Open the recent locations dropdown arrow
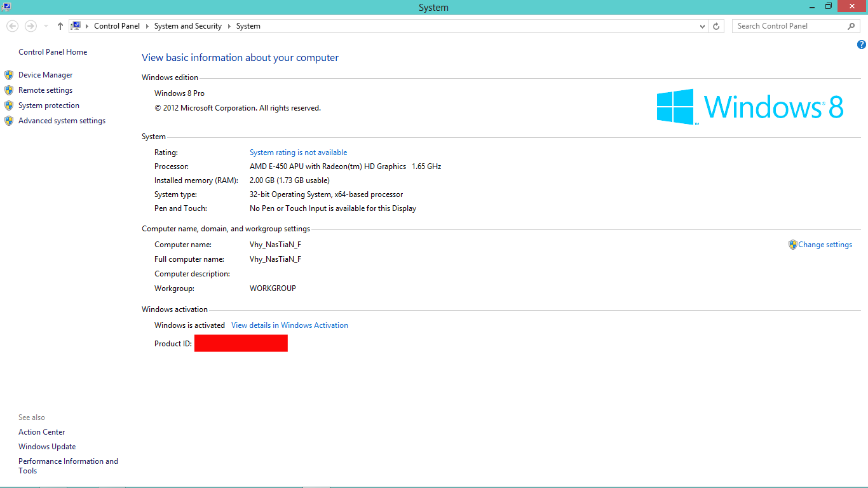Viewport: 868px width, 488px height. pyautogui.click(x=46, y=26)
